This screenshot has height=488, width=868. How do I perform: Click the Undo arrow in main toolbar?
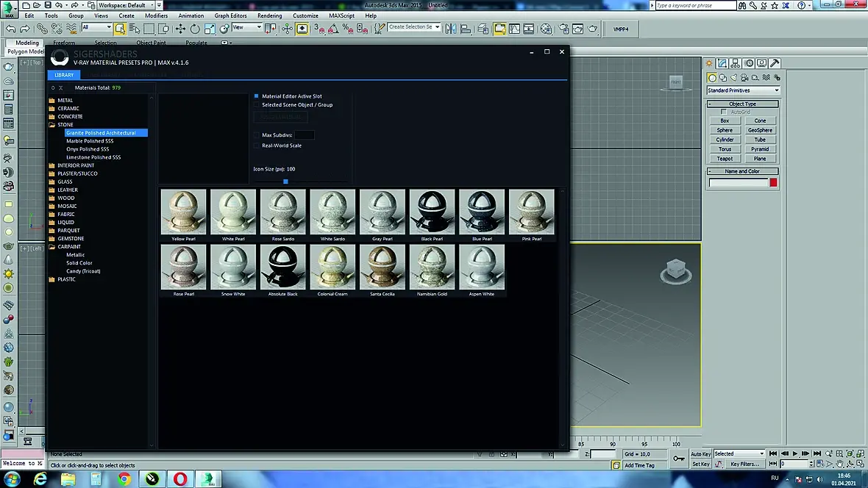click(10, 29)
